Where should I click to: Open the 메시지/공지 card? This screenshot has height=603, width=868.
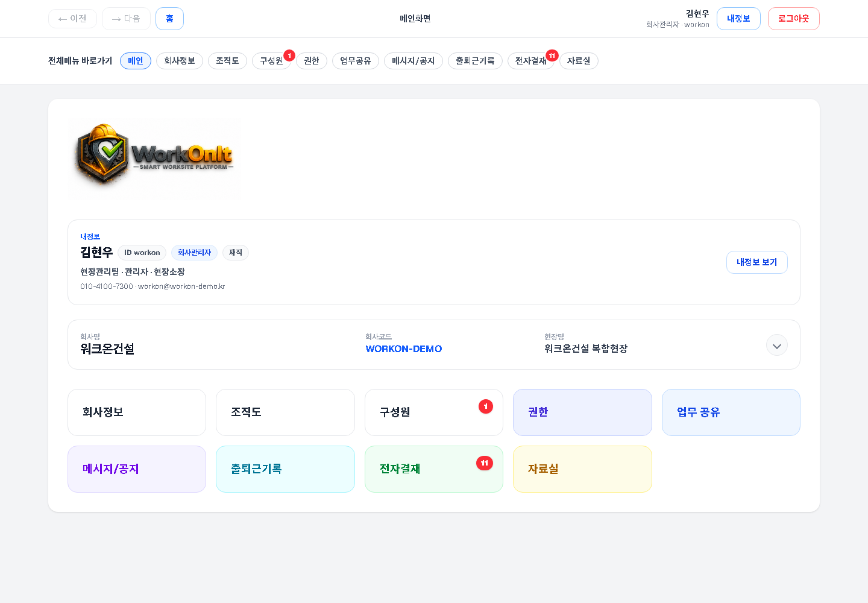[137, 469]
